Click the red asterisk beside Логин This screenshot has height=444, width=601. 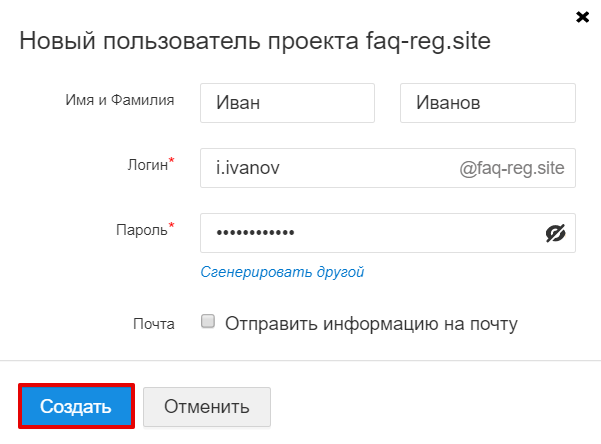tap(171, 161)
